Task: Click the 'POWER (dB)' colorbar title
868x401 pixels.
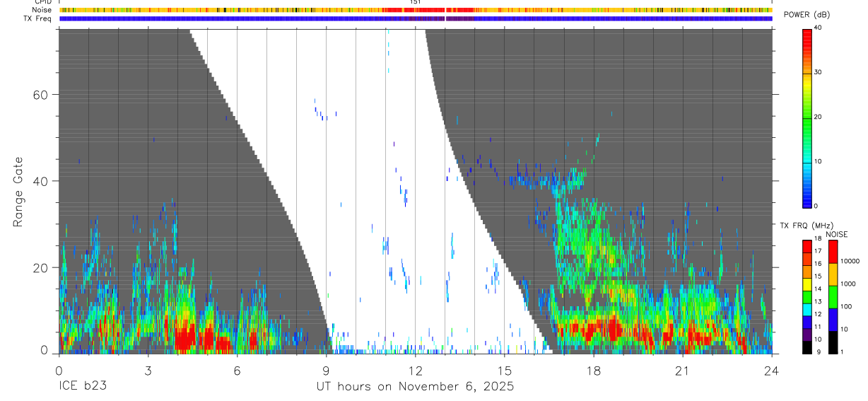Action: (807, 15)
